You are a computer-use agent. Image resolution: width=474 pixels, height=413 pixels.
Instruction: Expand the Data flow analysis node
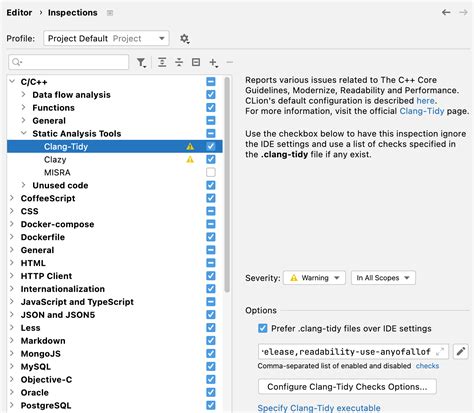pos(23,94)
